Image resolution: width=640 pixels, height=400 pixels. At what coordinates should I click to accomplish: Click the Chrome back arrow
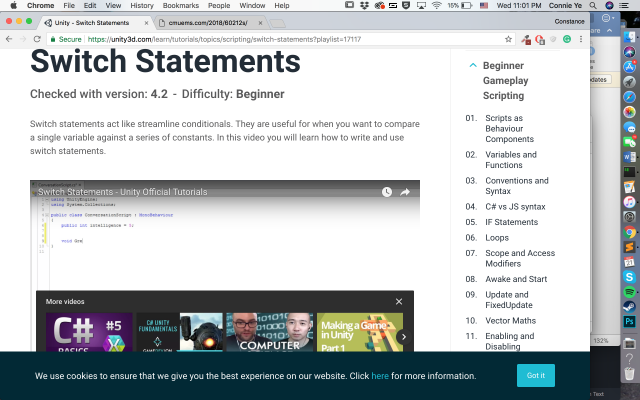pos(9,39)
